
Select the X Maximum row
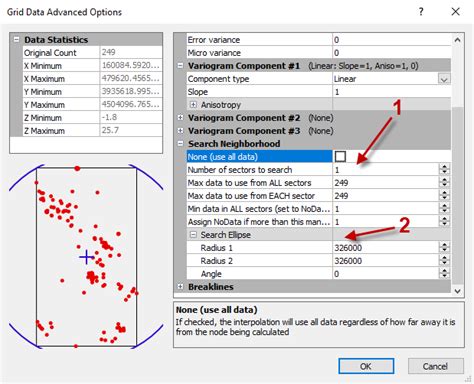(92, 79)
